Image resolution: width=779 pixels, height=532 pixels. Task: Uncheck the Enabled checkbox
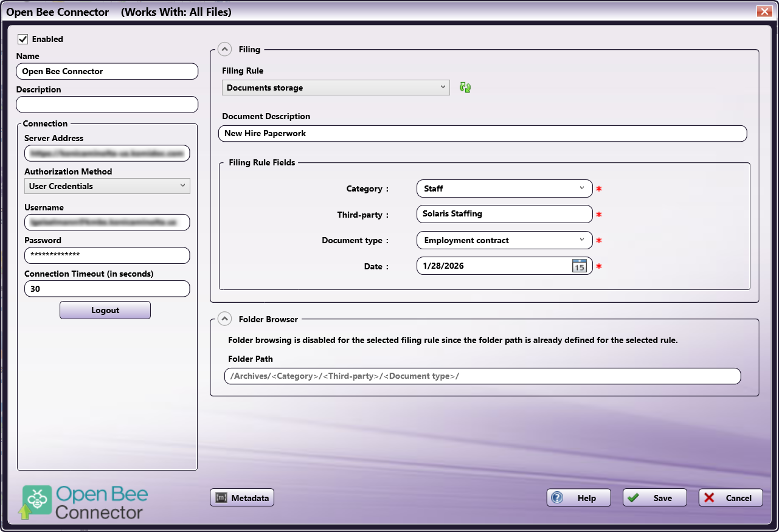click(x=23, y=39)
